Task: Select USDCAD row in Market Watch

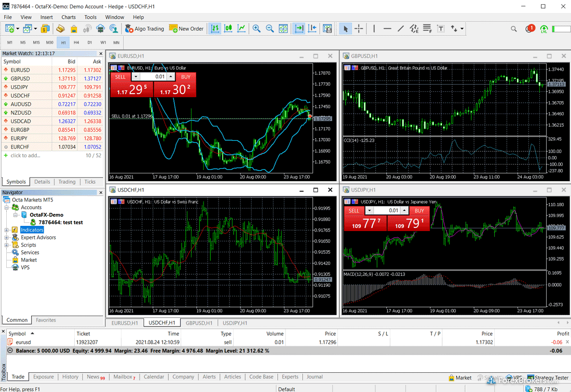Action: [x=52, y=121]
